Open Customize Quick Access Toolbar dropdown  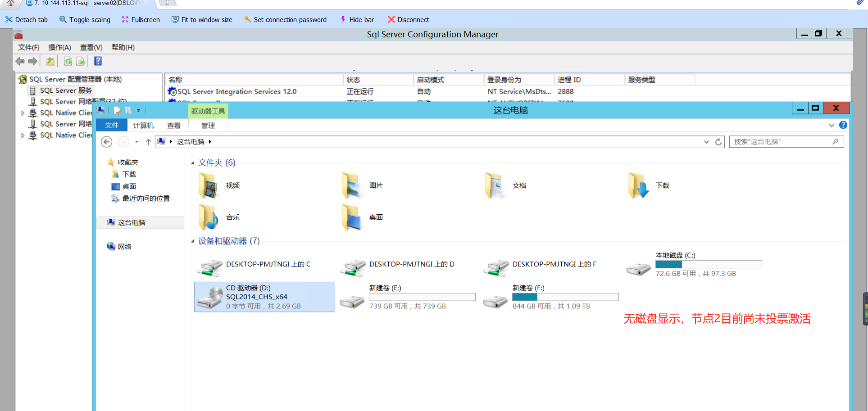138,110
